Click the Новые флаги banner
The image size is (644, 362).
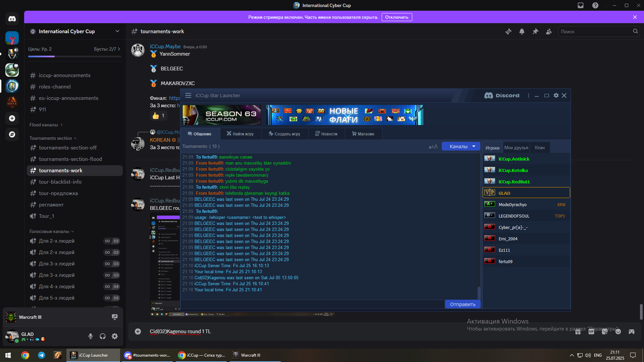pos(345,115)
